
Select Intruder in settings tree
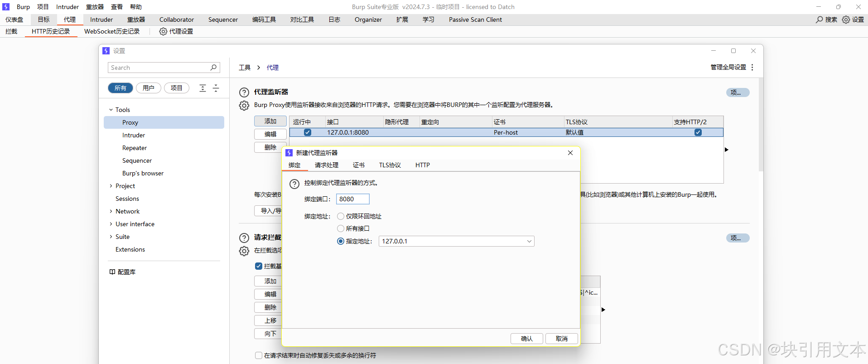click(x=134, y=135)
